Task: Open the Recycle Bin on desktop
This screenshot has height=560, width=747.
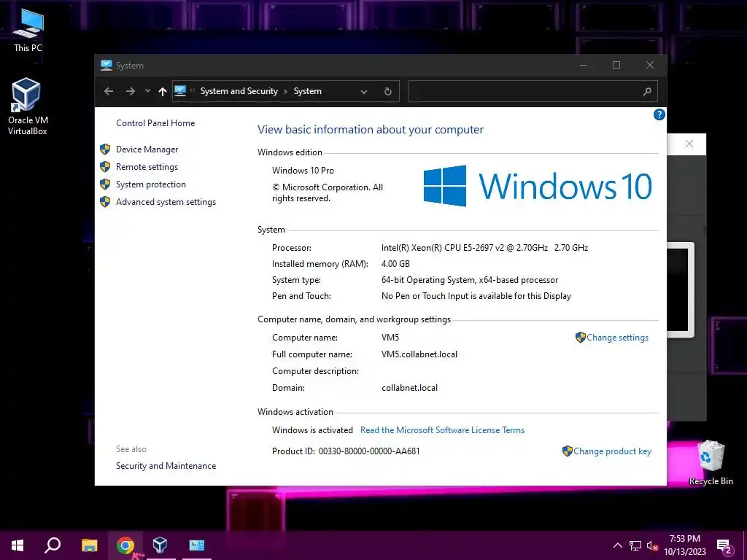Action: pos(711,462)
